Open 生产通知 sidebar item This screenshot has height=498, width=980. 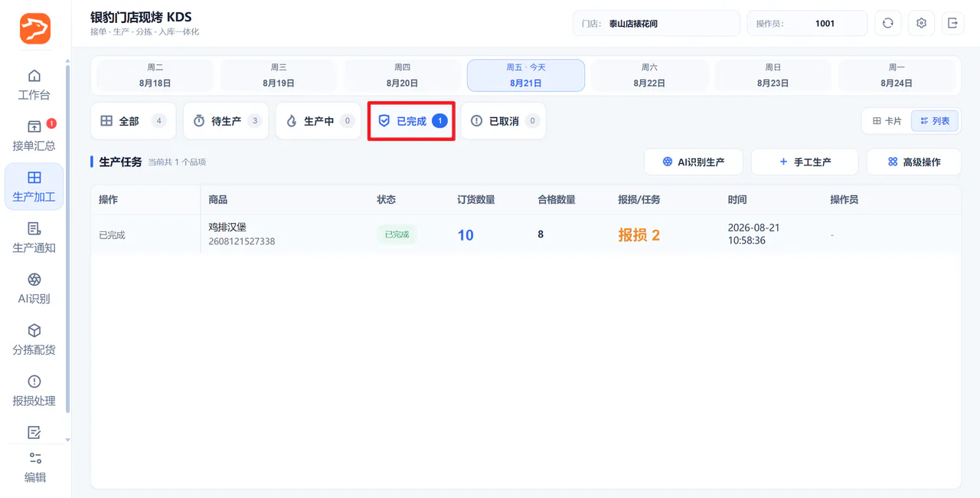pos(34,238)
